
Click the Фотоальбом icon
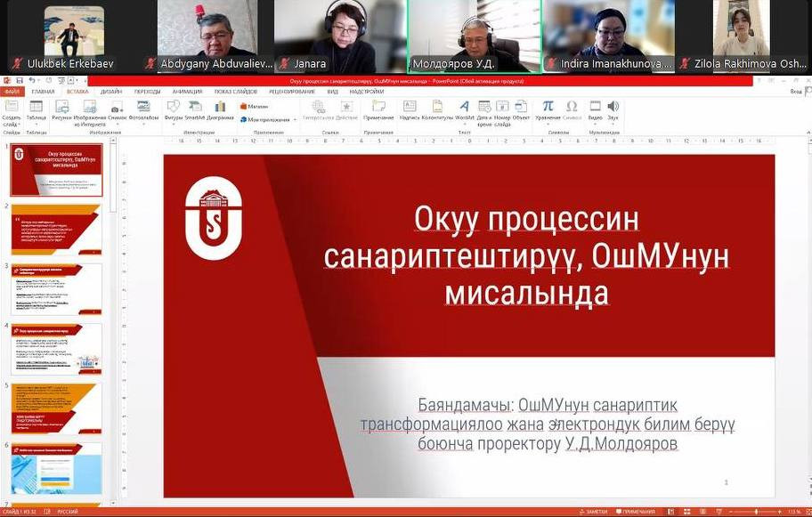pos(142,109)
